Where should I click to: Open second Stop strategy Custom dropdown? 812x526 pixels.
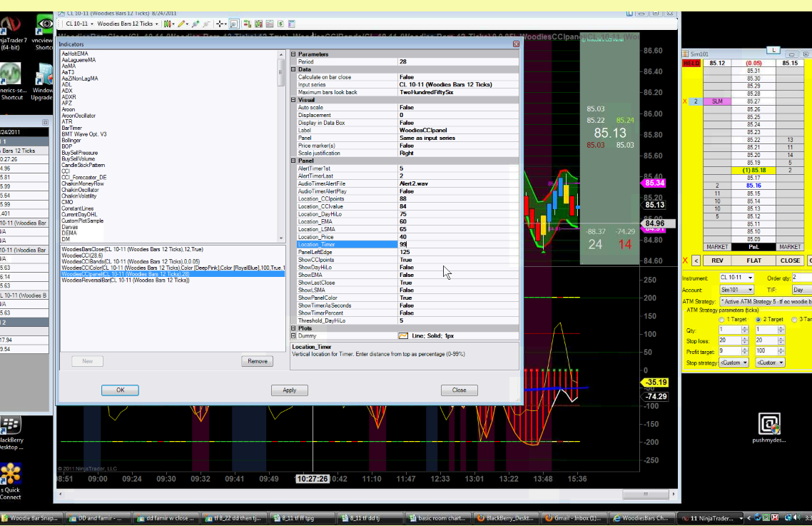click(770, 363)
